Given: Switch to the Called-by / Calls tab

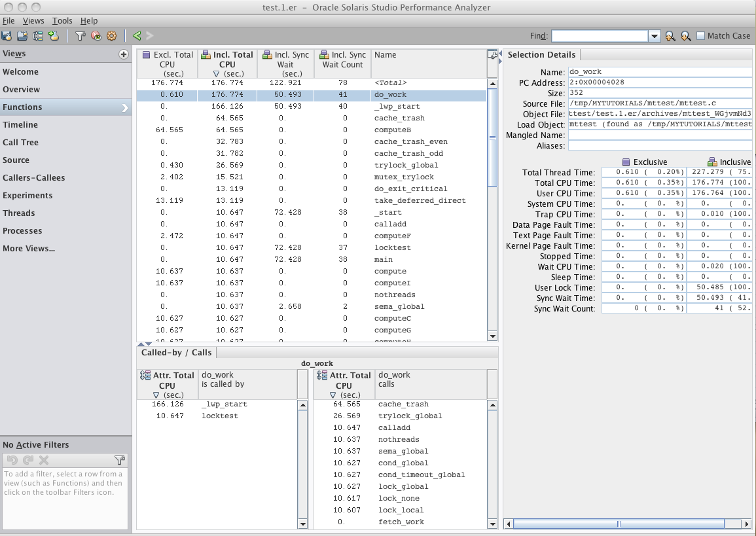Looking at the screenshot, I should click(x=176, y=352).
